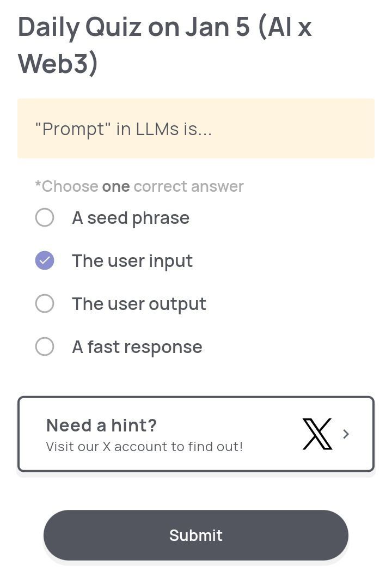Image resolution: width=392 pixels, height=572 pixels.
Task: Click the highlighted prompt question box
Action: [196, 128]
